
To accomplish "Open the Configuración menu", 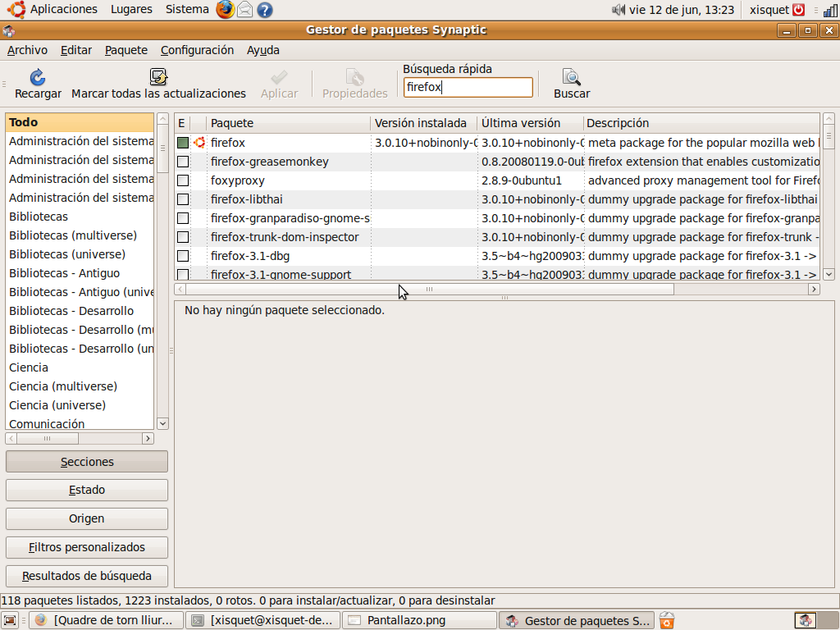I will coord(197,50).
